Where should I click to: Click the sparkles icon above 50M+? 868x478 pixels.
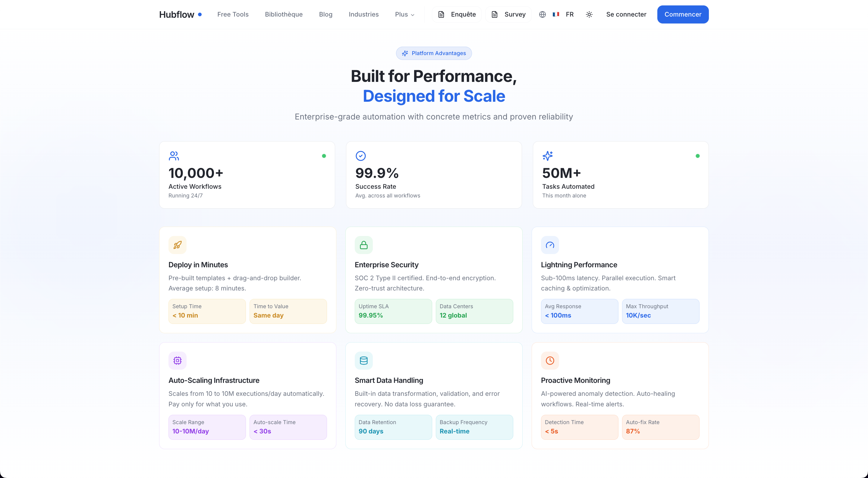547,156
